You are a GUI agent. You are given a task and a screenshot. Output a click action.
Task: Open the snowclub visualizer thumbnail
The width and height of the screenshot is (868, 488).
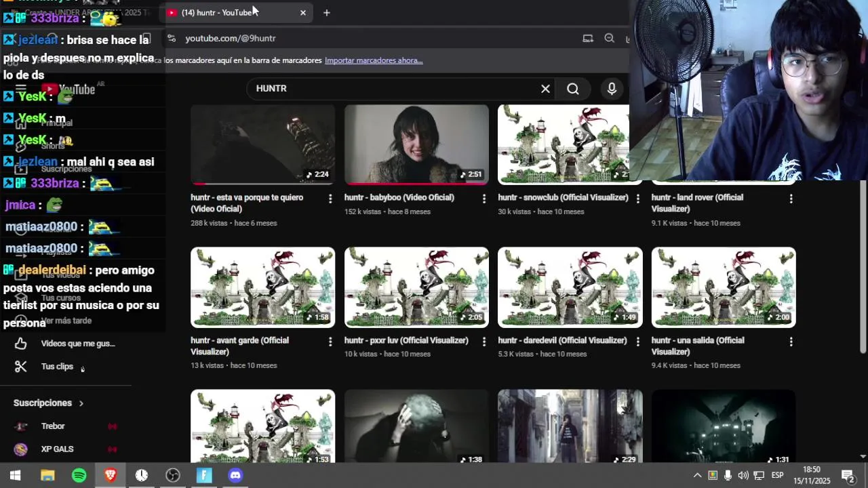pos(564,144)
